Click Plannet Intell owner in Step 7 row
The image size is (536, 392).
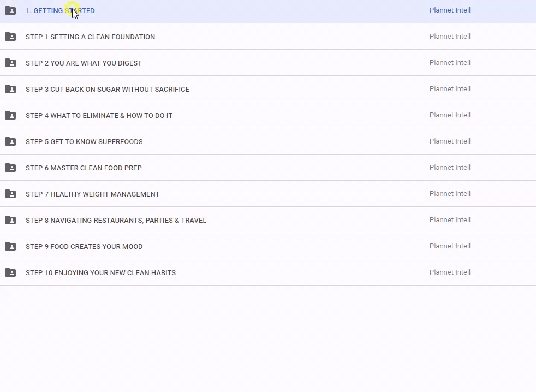click(x=450, y=194)
